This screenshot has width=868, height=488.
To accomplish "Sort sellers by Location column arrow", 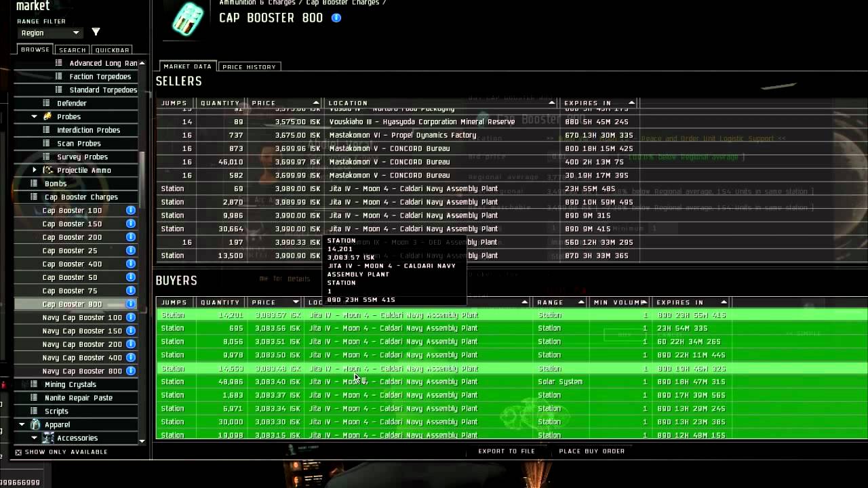I will coord(551,103).
